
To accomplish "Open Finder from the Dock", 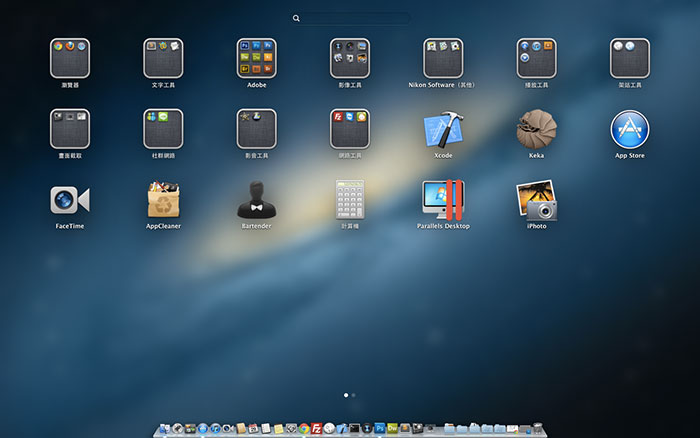I will (164, 429).
